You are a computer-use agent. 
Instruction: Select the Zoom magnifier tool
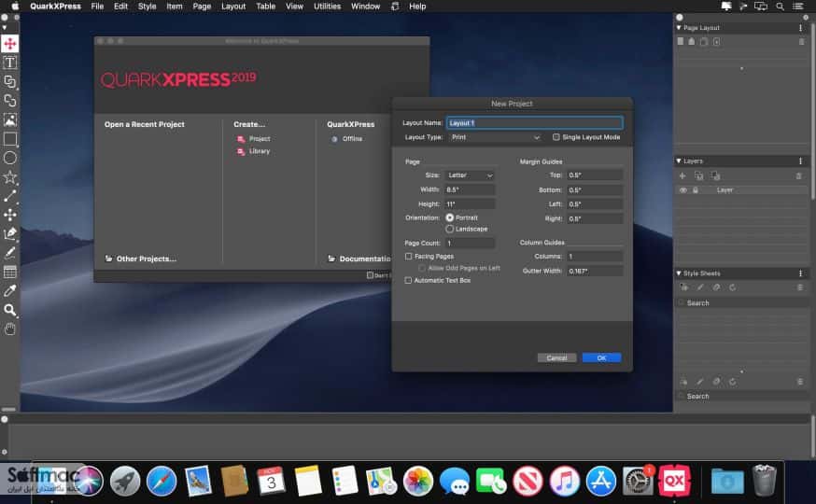click(x=10, y=310)
